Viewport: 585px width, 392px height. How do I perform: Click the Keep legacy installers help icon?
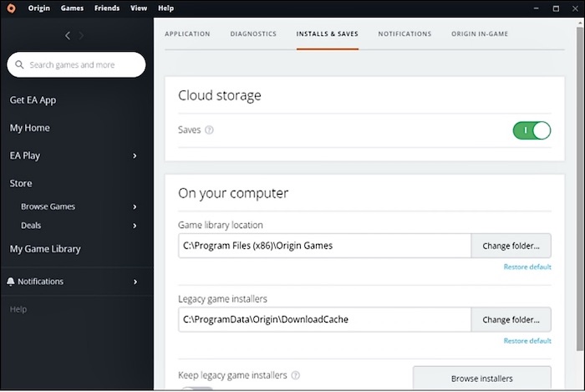(296, 376)
